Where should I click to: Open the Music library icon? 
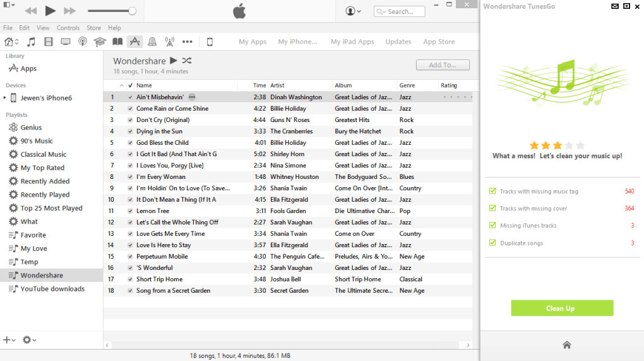[31, 42]
